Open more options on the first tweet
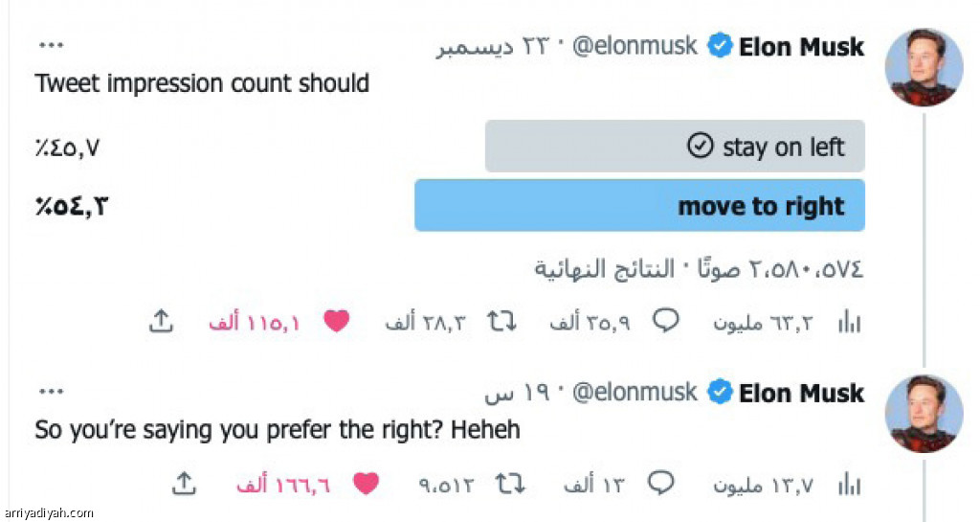 (x=51, y=45)
